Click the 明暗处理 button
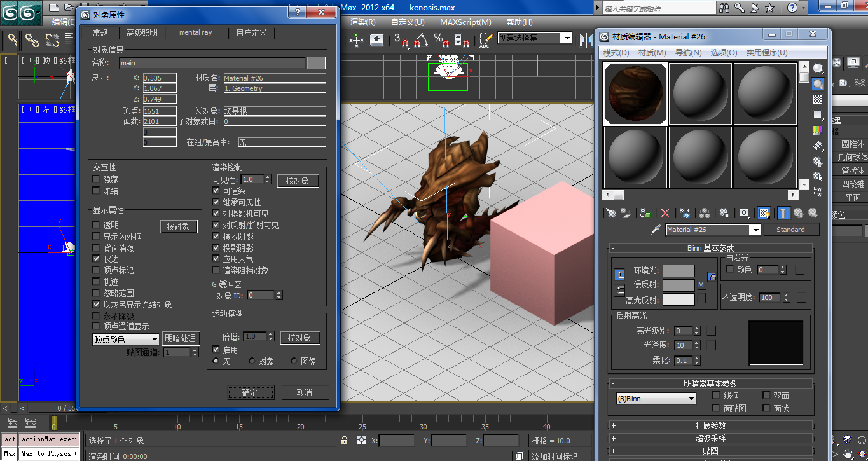 (x=181, y=339)
